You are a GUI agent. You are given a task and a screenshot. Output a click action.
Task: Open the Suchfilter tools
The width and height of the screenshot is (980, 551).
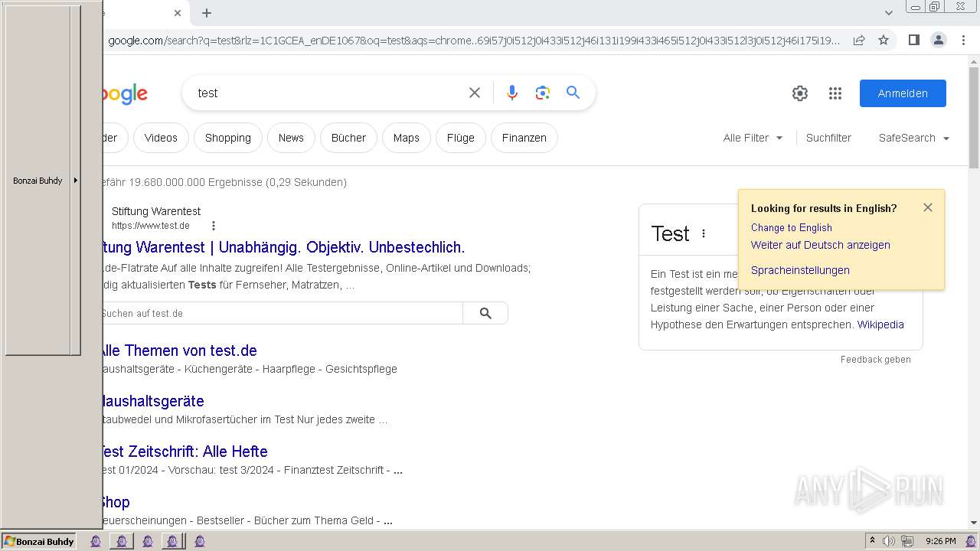(828, 138)
